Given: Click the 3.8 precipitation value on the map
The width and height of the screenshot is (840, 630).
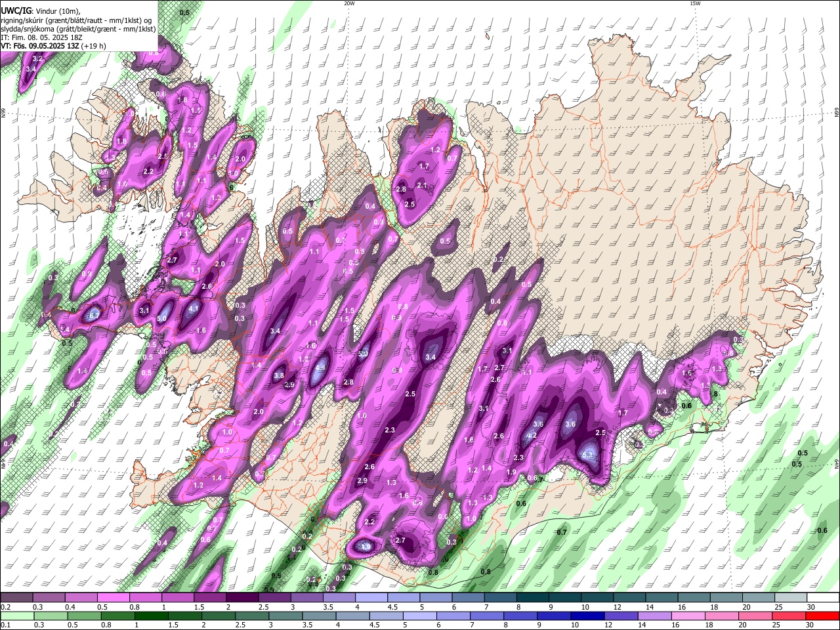Looking at the screenshot, I should click(x=279, y=376).
